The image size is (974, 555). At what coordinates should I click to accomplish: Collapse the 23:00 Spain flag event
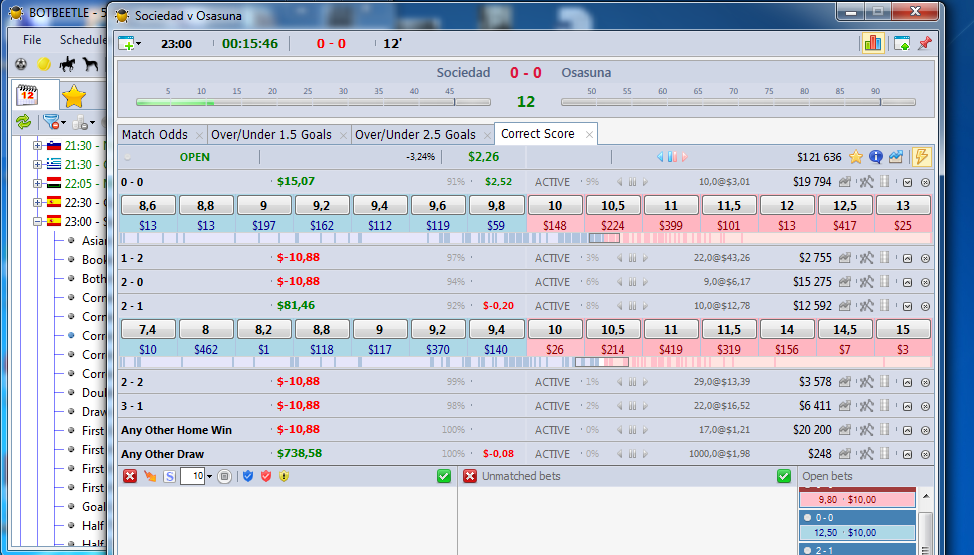37,221
